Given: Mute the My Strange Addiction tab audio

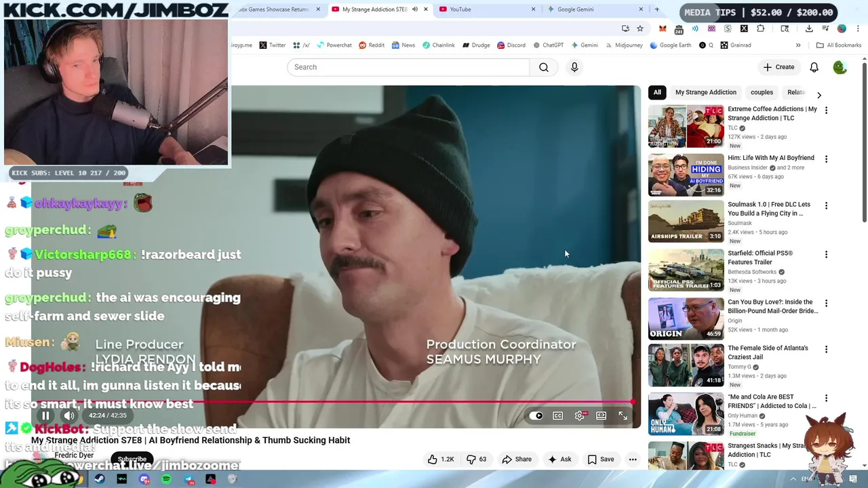Looking at the screenshot, I should click(x=415, y=9).
